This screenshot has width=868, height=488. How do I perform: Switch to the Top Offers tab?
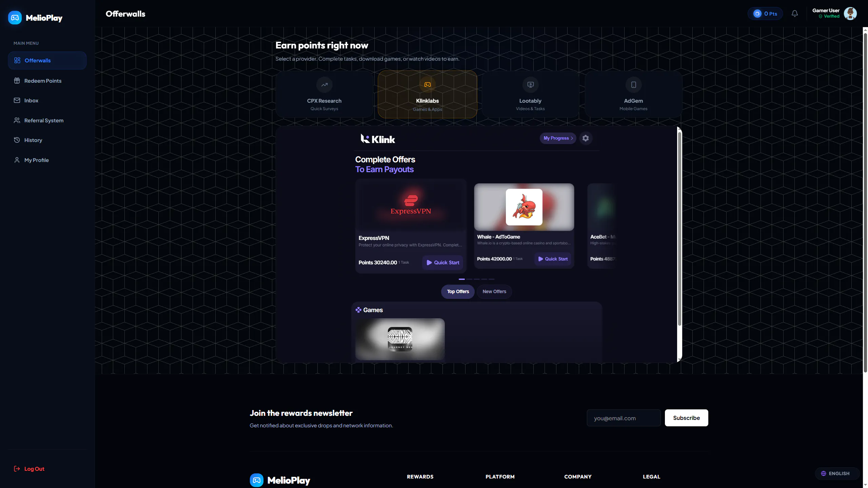[458, 291]
